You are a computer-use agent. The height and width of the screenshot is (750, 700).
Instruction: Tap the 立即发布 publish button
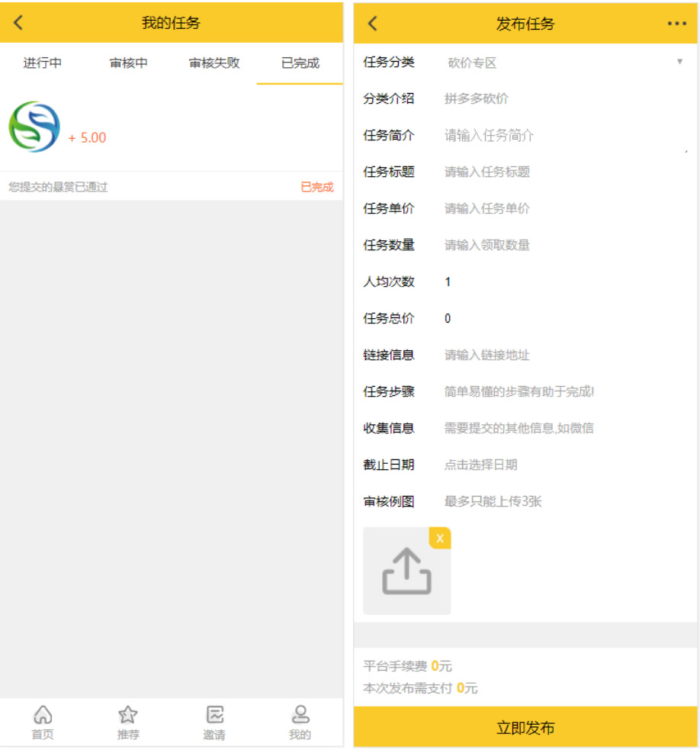point(527,727)
